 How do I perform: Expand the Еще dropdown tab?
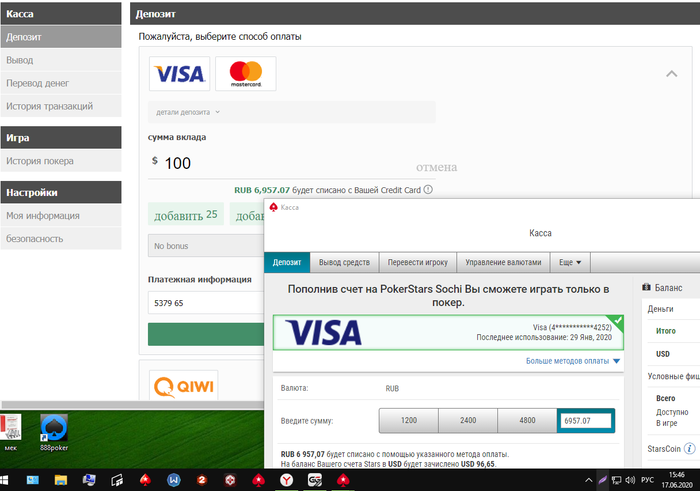(x=570, y=262)
